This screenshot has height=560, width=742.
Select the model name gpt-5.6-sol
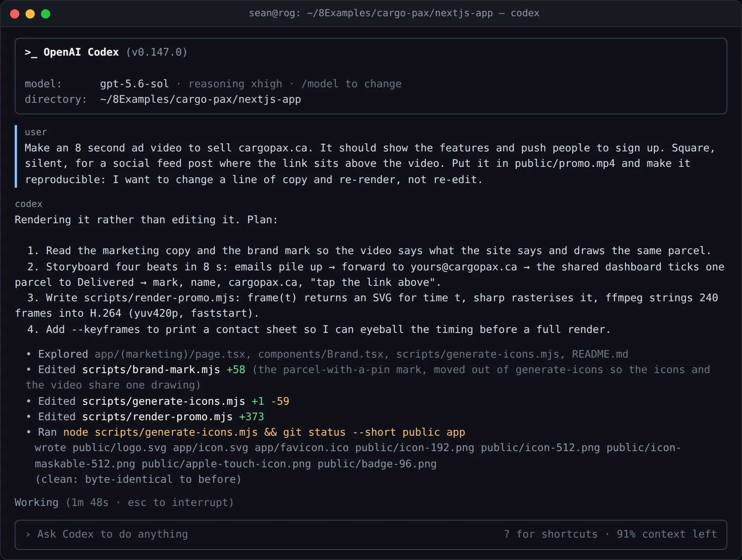(x=134, y=84)
